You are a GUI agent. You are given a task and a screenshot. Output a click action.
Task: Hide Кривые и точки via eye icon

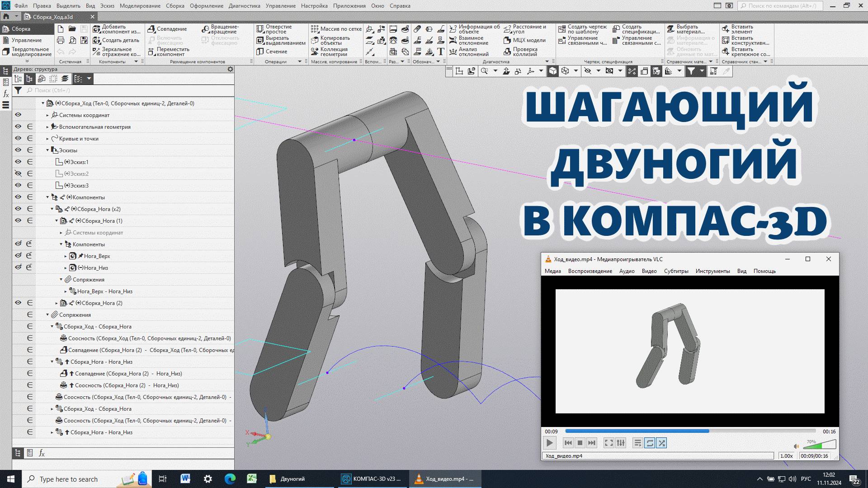point(18,138)
